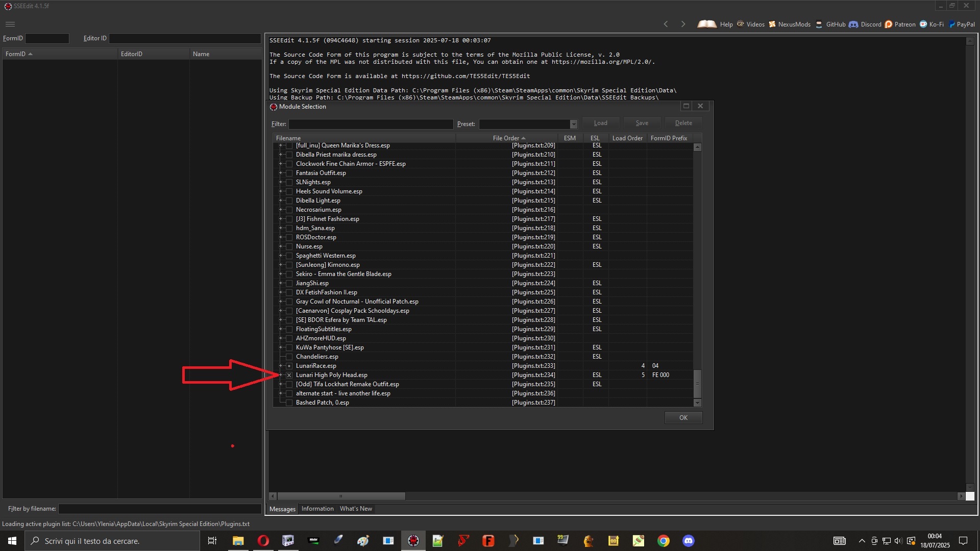Switch to the Messages tab

click(282, 509)
